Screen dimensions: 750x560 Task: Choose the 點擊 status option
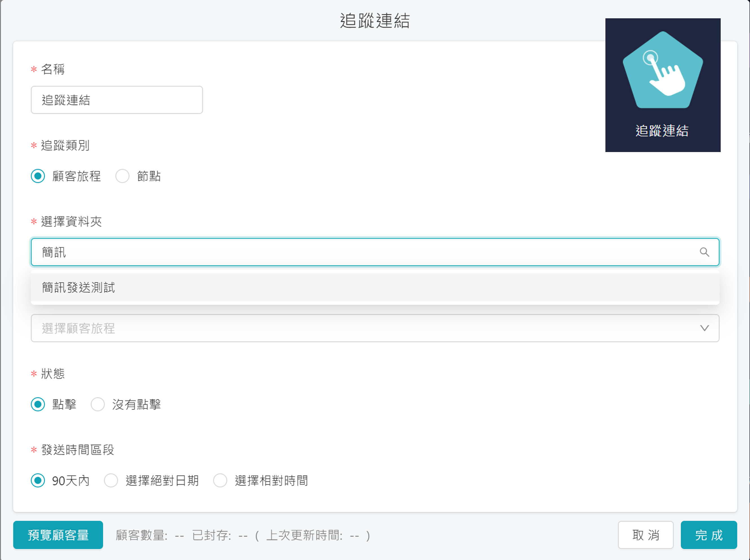38,404
